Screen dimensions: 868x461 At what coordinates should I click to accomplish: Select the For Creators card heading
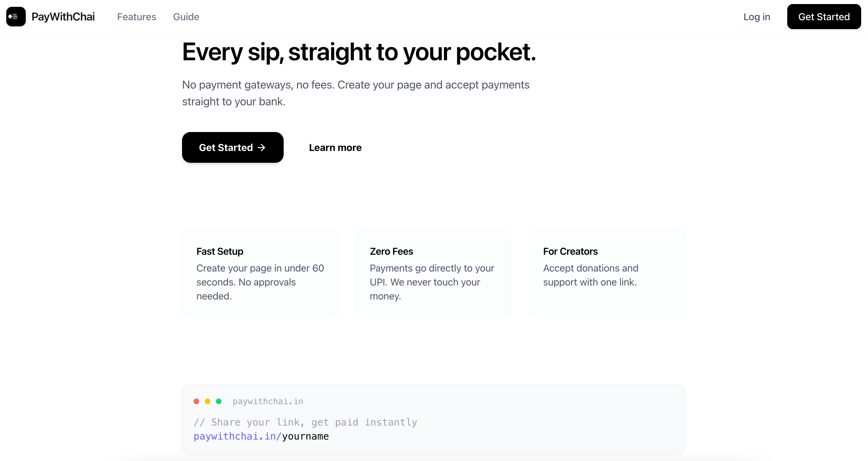point(570,251)
